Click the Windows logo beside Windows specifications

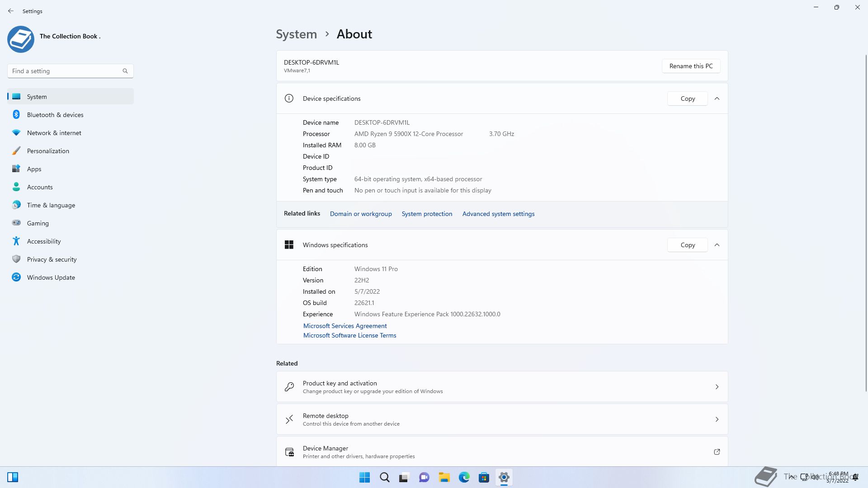[289, 245]
